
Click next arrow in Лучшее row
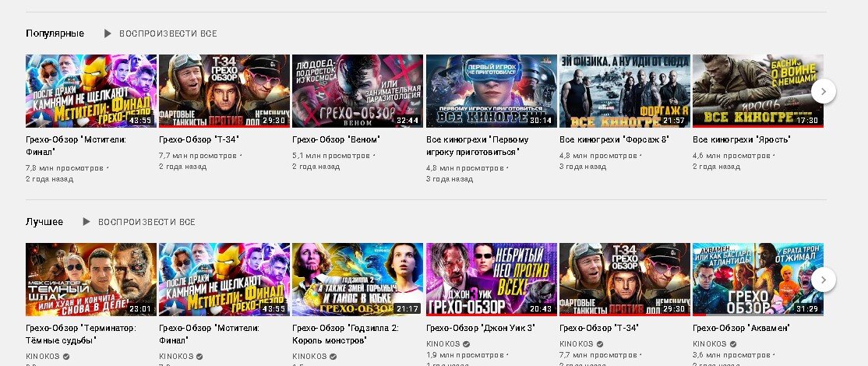click(823, 280)
